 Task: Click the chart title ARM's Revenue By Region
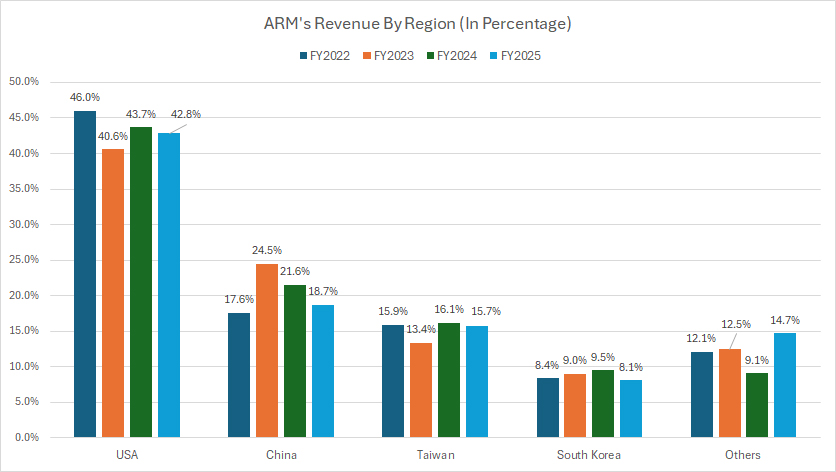tap(417, 24)
